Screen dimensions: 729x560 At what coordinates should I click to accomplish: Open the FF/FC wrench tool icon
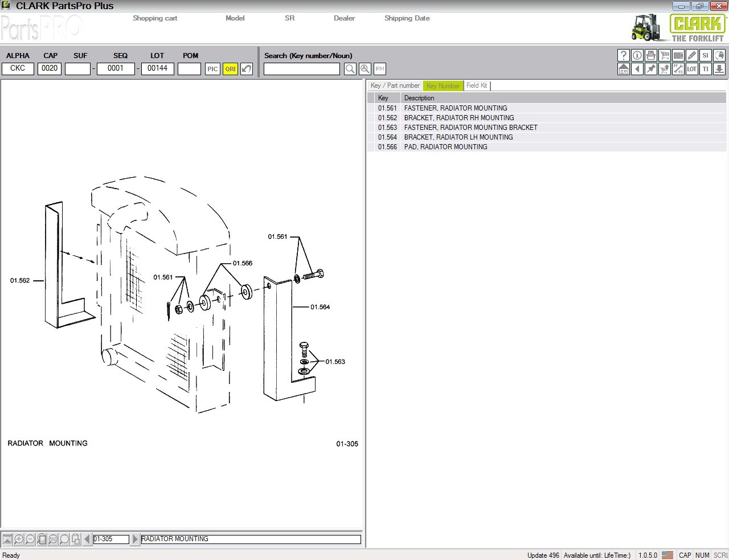pos(678,69)
